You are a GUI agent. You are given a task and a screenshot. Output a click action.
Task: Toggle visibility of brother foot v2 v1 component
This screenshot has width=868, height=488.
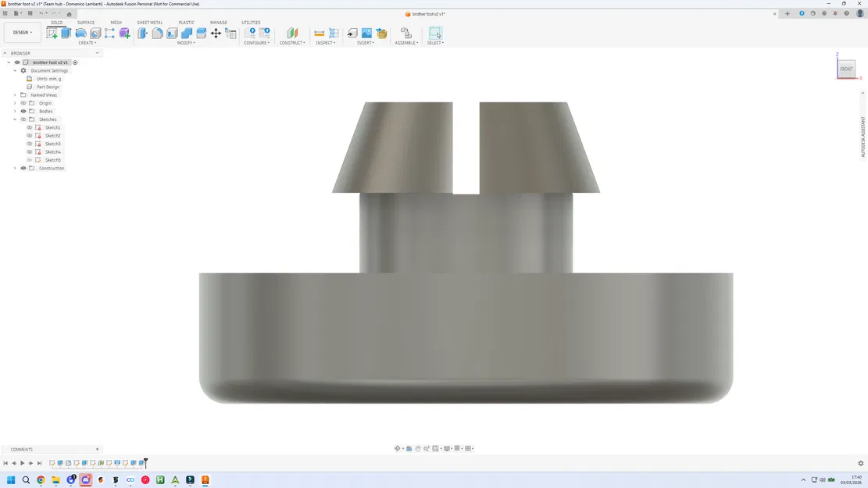tap(17, 62)
